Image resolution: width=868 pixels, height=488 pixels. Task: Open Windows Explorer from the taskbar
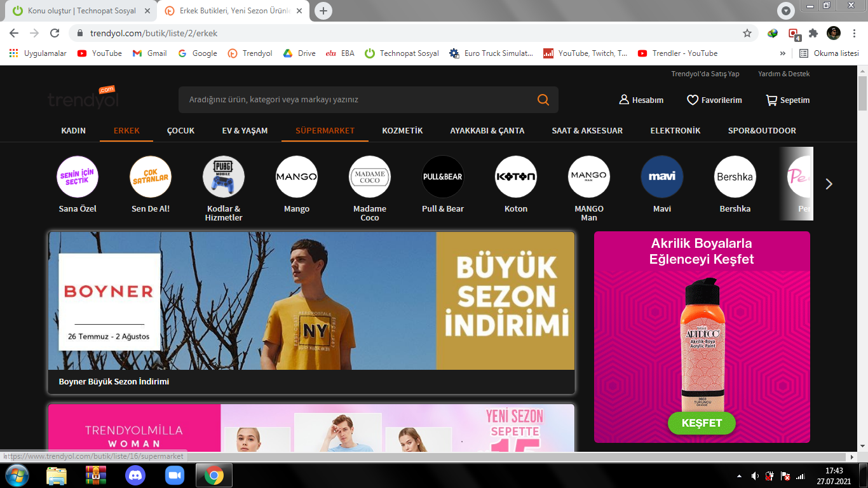pyautogui.click(x=57, y=475)
